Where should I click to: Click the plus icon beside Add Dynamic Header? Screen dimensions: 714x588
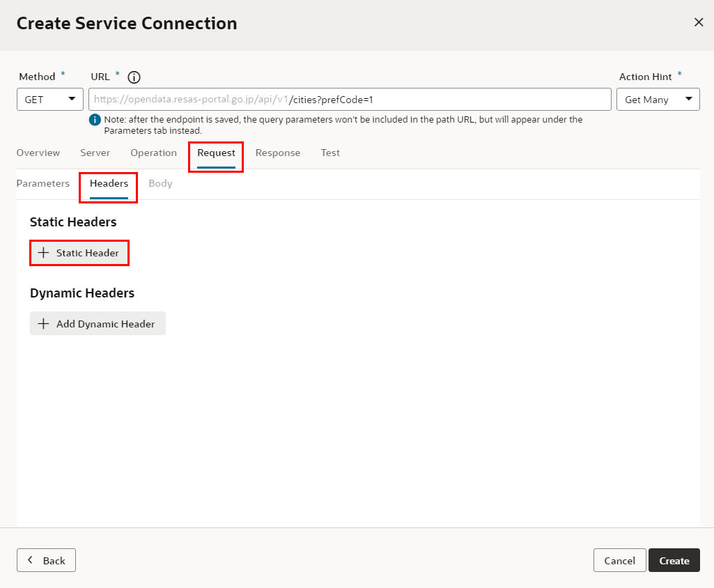coord(43,324)
